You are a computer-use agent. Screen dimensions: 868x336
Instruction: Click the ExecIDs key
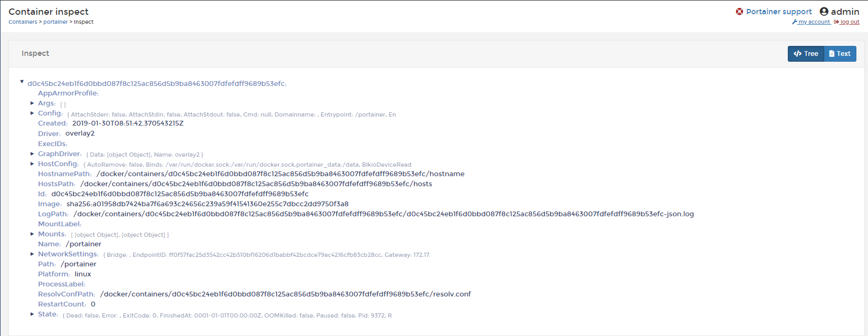(52, 144)
